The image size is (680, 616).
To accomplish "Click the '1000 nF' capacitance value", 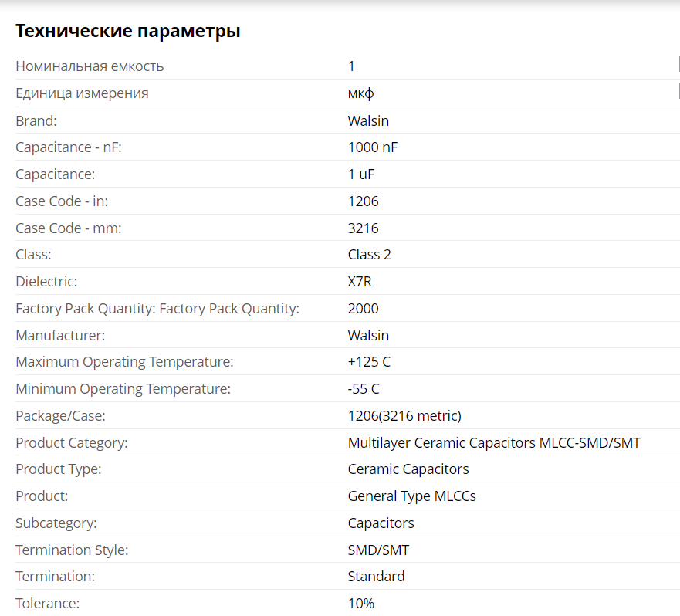I will pos(373,147).
